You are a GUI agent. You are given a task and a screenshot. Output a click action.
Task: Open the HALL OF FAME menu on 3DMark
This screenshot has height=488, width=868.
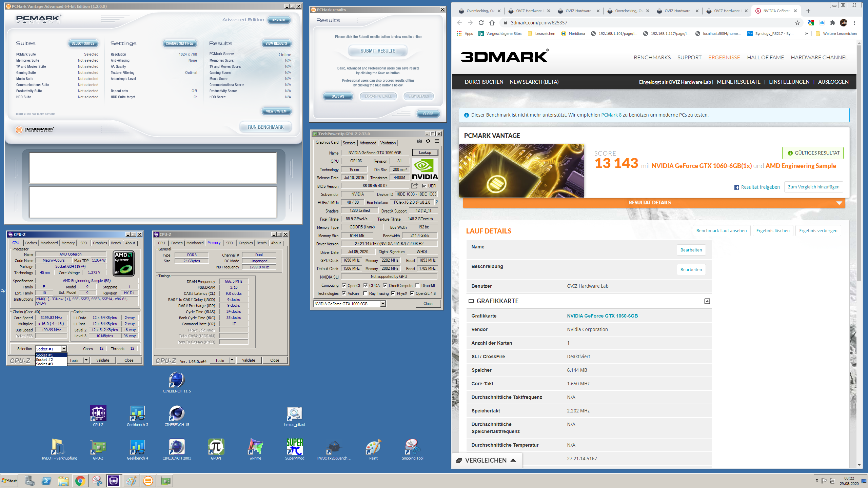point(765,57)
